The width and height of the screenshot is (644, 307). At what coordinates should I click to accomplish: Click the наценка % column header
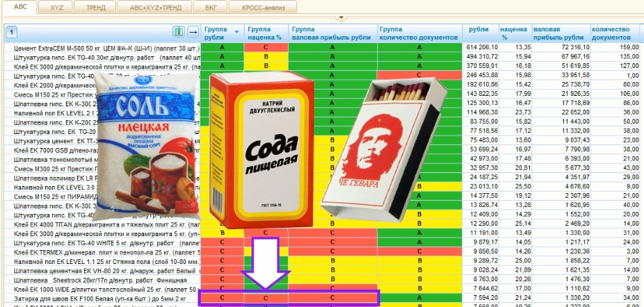pyautogui.click(x=515, y=33)
